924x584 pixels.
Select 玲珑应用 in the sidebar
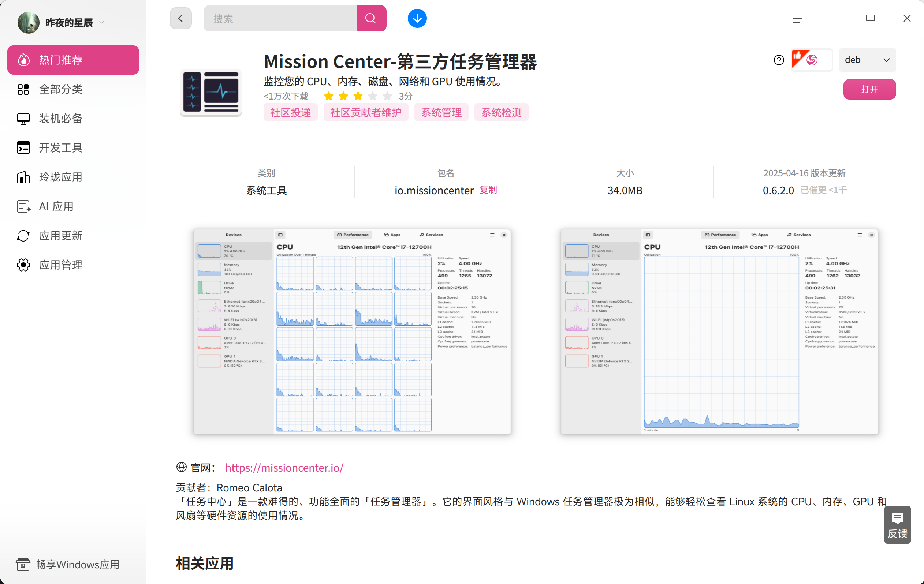coord(73,177)
